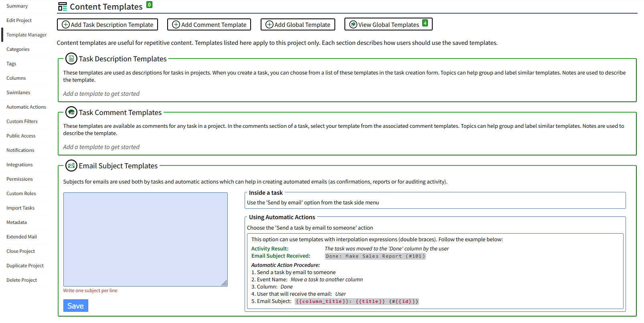Click the 'Write one subject per line' hint
The height and width of the screenshot is (323, 644).
90,291
